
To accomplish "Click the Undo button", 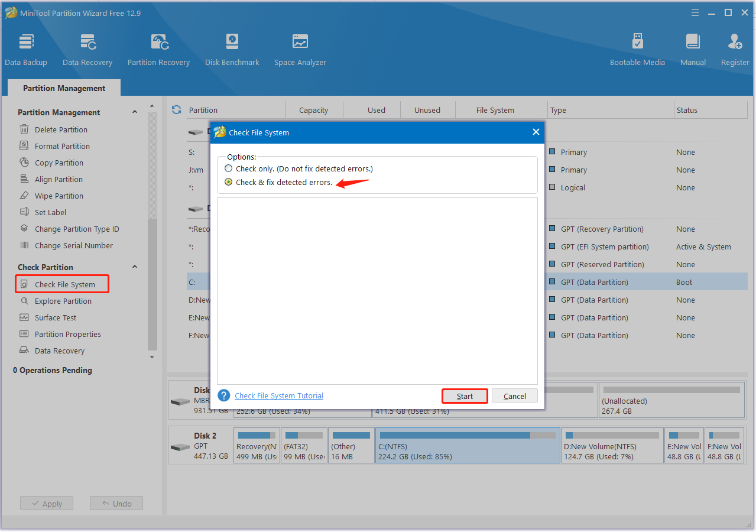I will click(116, 504).
